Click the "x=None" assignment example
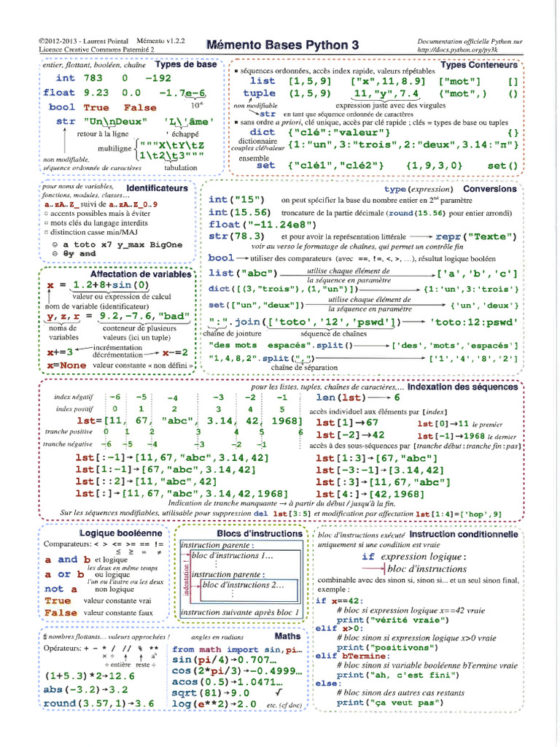The image size is (560, 747). click(x=66, y=365)
